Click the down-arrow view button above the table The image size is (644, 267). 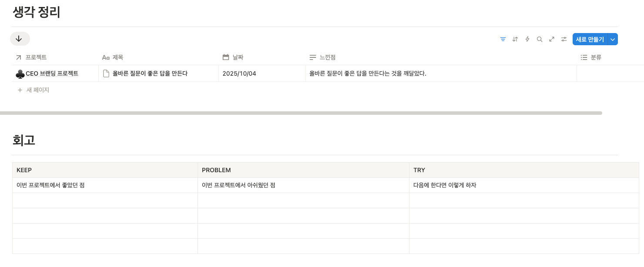pos(20,39)
